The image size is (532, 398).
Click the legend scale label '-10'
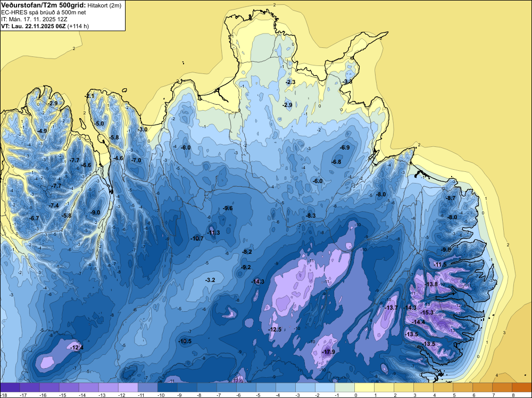click(x=161, y=395)
